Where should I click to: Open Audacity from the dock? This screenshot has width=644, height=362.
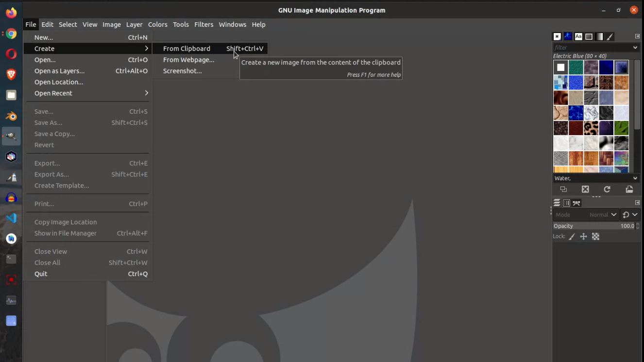[11, 198]
